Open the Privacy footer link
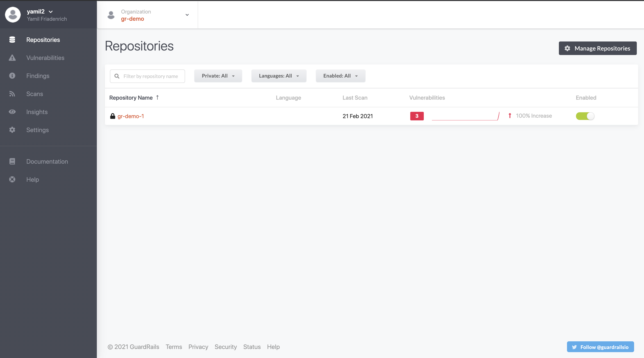This screenshot has height=358, width=644. coord(198,347)
